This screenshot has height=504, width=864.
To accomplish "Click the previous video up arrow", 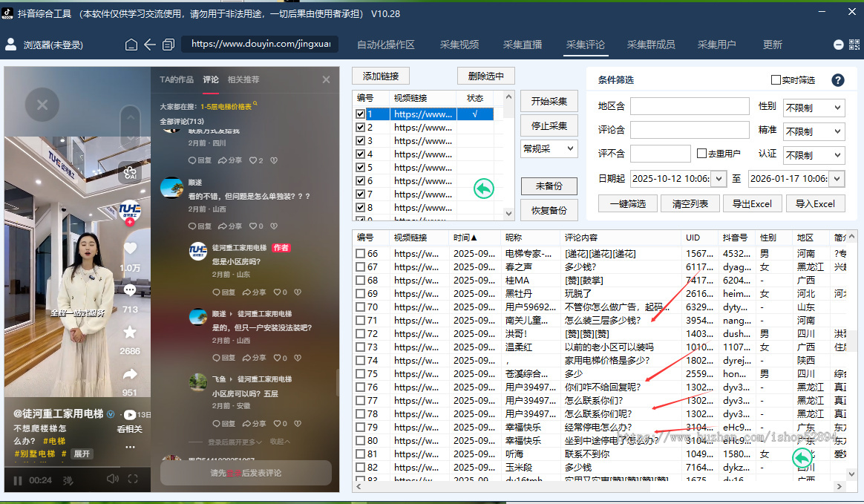I will click(x=130, y=117).
